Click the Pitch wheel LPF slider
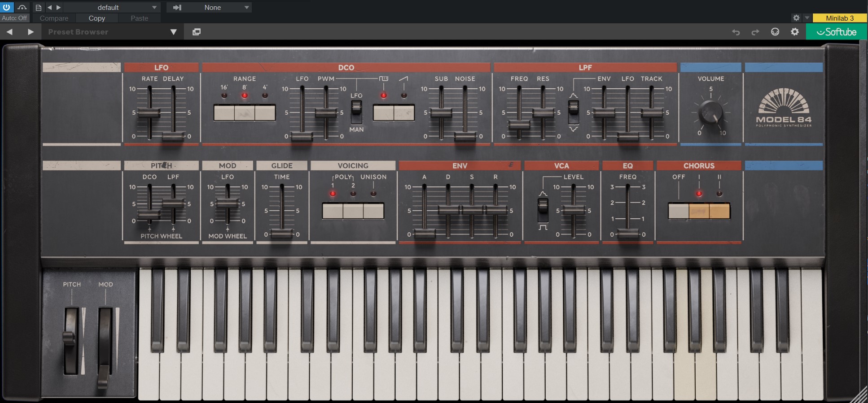The height and width of the screenshot is (403, 868). (173, 203)
